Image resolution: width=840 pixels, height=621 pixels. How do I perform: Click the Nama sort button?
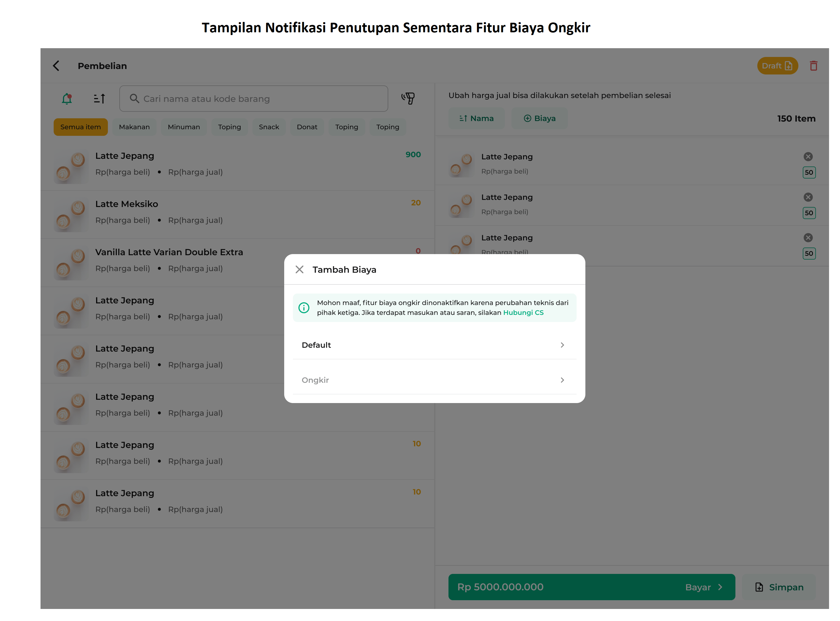coord(476,118)
